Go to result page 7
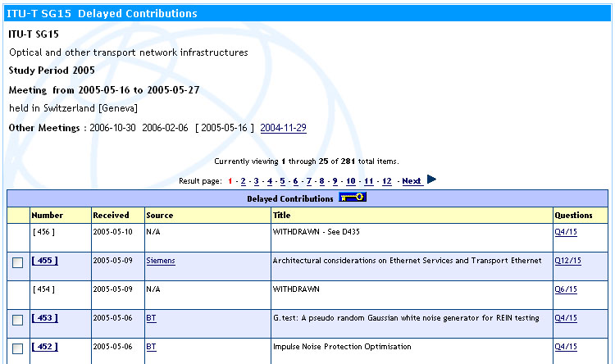This screenshot has height=364, width=615. pyautogui.click(x=308, y=181)
